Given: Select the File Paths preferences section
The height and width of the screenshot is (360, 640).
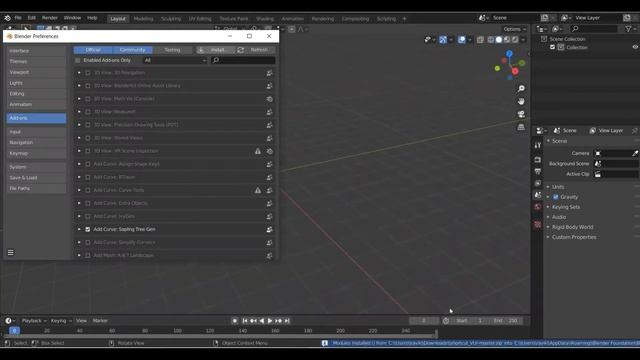Looking at the screenshot, I should tap(36, 189).
